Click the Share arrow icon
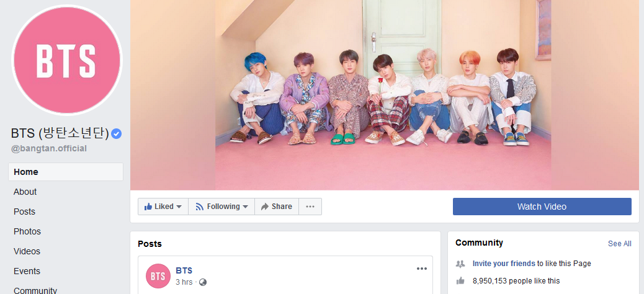 point(265,207)
